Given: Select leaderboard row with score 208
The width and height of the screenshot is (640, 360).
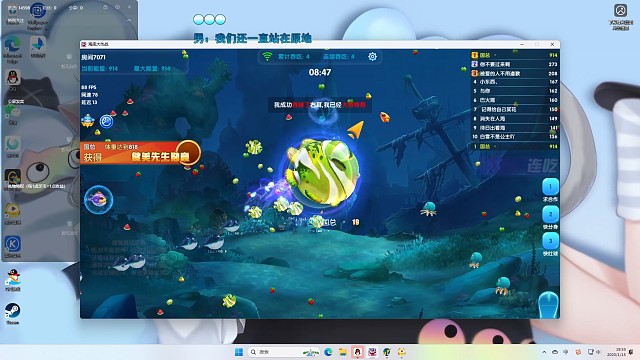Looking at the screenshot, I should tap(514, 73).
